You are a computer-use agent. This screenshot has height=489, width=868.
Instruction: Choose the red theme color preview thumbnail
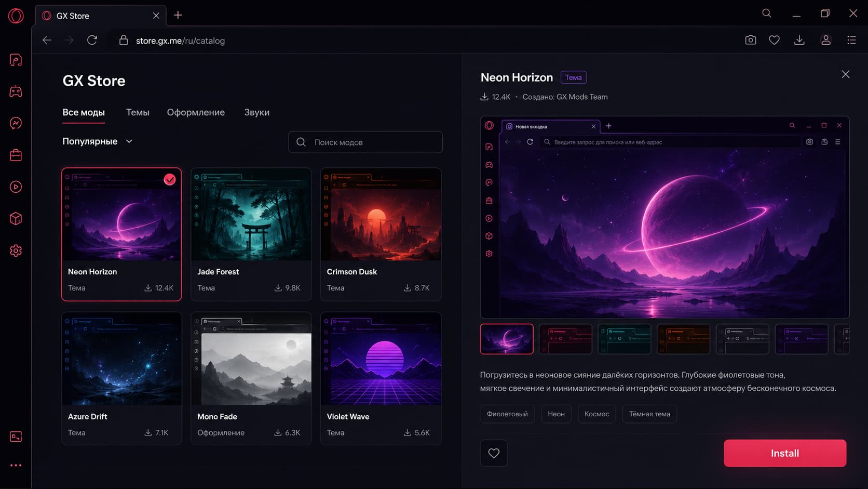565,339
